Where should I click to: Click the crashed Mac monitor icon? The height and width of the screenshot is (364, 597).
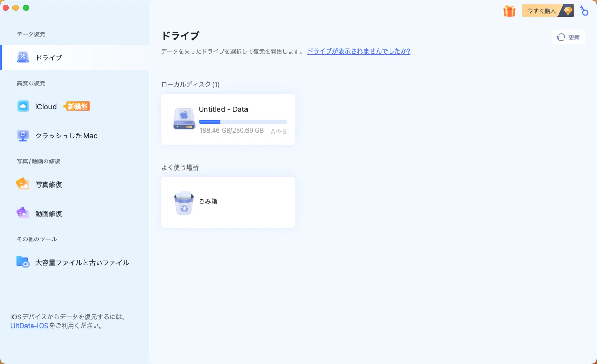(23, 136)
